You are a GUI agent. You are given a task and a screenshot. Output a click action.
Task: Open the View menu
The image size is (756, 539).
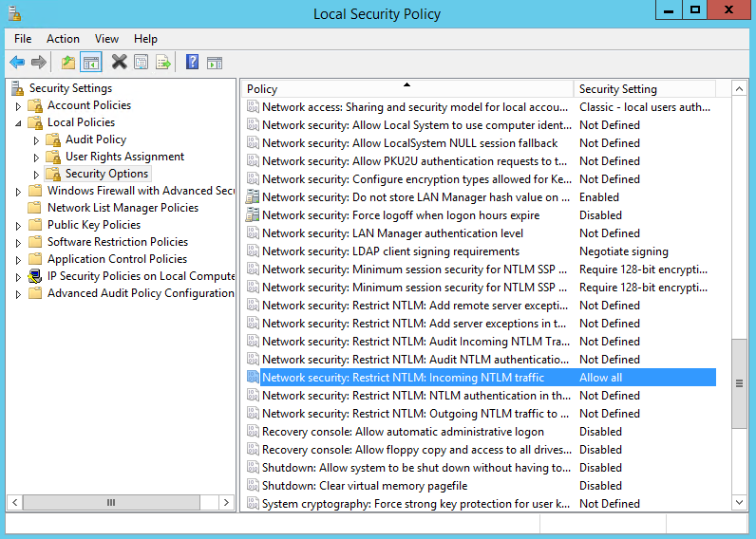[106, 39]
